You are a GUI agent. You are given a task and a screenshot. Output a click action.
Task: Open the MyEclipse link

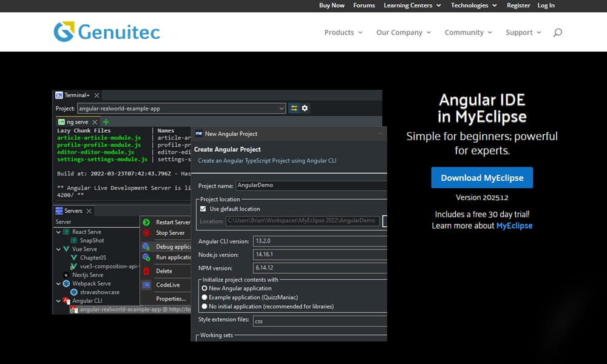(514, 225)
